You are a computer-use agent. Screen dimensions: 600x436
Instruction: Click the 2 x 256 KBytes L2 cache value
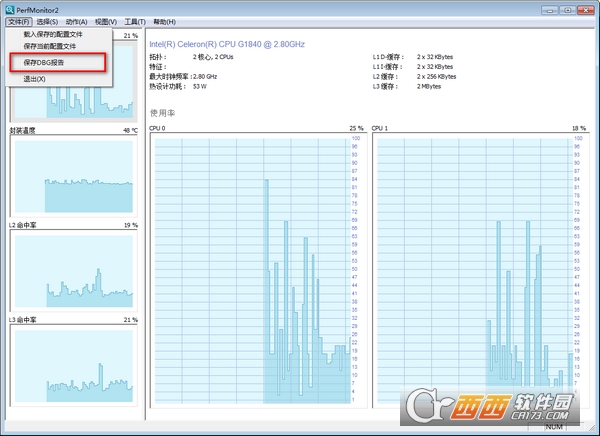436,77
